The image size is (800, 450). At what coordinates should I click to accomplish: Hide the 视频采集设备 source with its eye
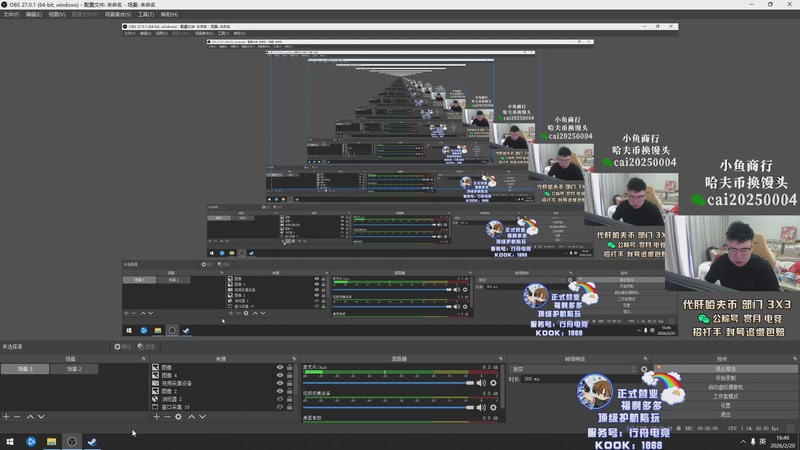[280, 383]
